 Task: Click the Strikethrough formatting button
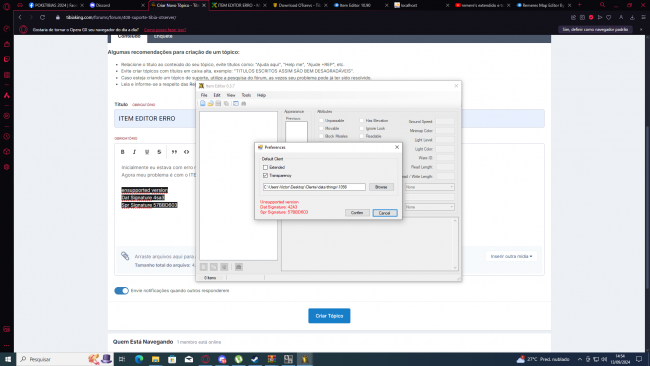[159, 152]
